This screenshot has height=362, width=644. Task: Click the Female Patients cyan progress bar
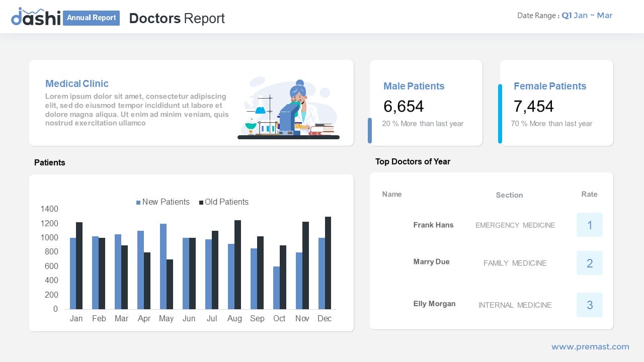pos(500,114)
